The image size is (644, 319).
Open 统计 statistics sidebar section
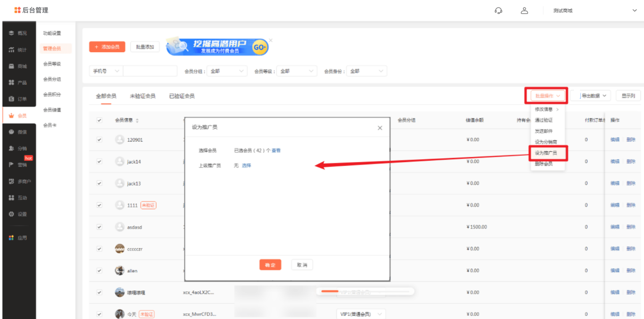(x=18, y=50)
